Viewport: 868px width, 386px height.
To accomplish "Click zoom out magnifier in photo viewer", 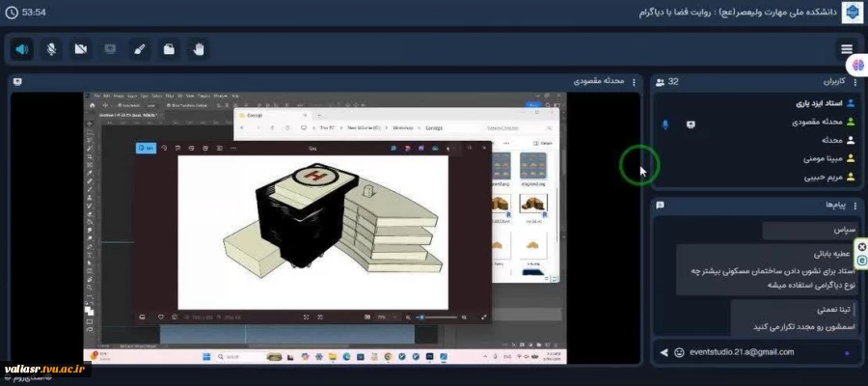I will pyautogui.click(x=409, y=317).
